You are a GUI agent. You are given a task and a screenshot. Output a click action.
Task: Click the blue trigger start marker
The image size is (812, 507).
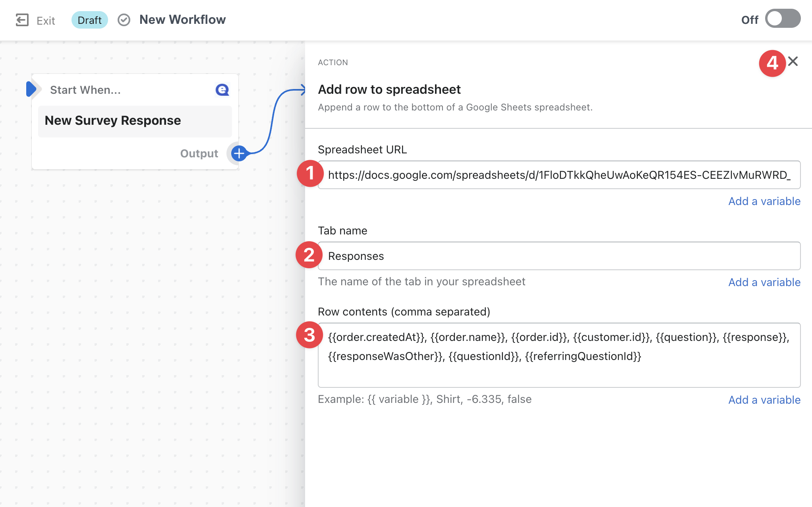tap(31, 89)
